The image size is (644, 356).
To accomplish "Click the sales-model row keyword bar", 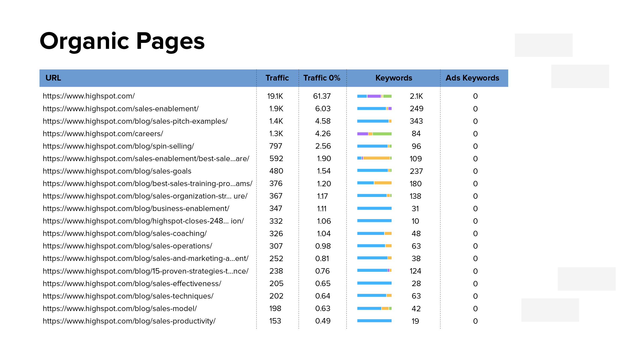I will pos(374,308).
